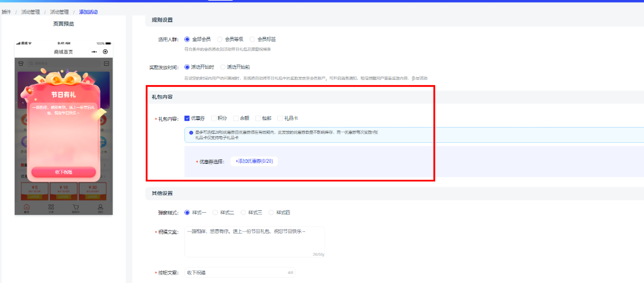Click the profile icon in preview tab bar
This screenshot has width=644, height=283.
(100, 208)
